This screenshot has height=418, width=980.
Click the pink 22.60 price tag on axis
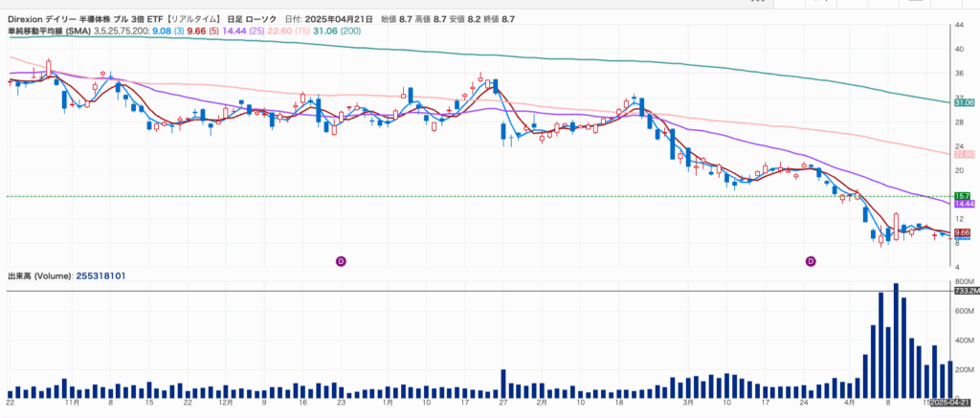[965, 154]
